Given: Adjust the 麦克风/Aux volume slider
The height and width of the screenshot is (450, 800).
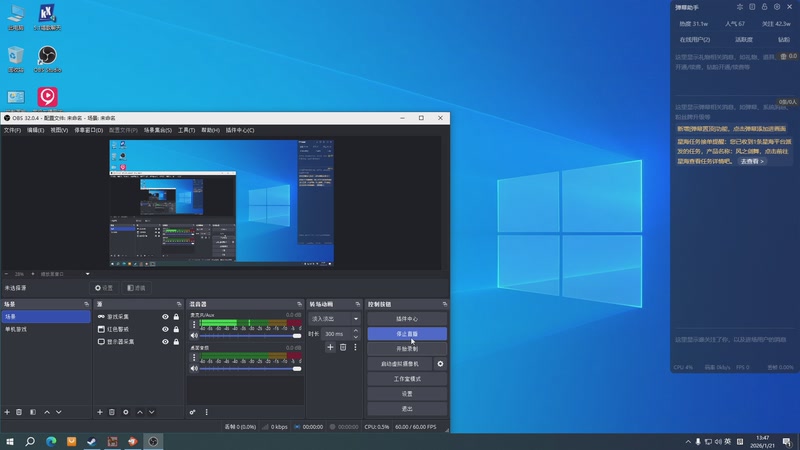Looking at the screenshot, I should [x=251, y=336].
